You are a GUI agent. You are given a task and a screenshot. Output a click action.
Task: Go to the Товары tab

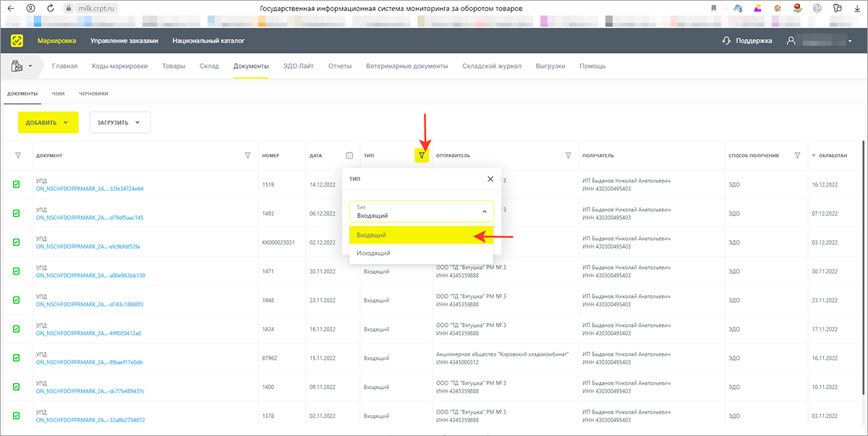(x=174, y=67)
